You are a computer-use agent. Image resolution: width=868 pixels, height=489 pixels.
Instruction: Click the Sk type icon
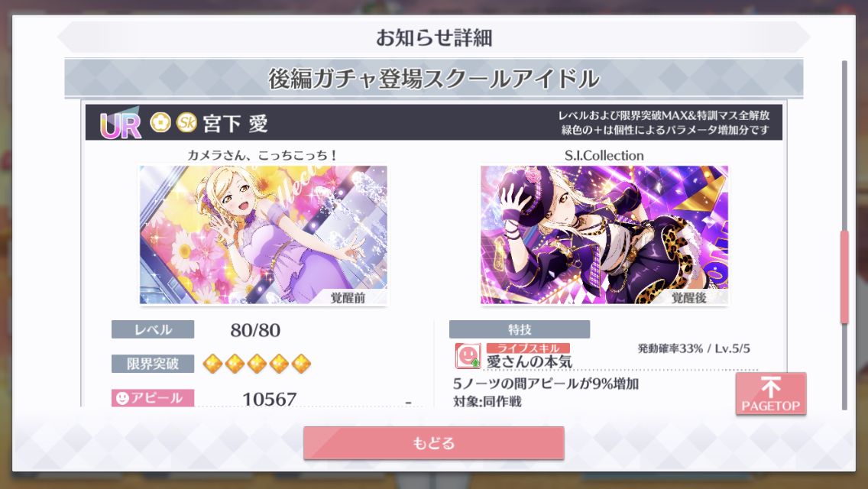tap(186, 122)
